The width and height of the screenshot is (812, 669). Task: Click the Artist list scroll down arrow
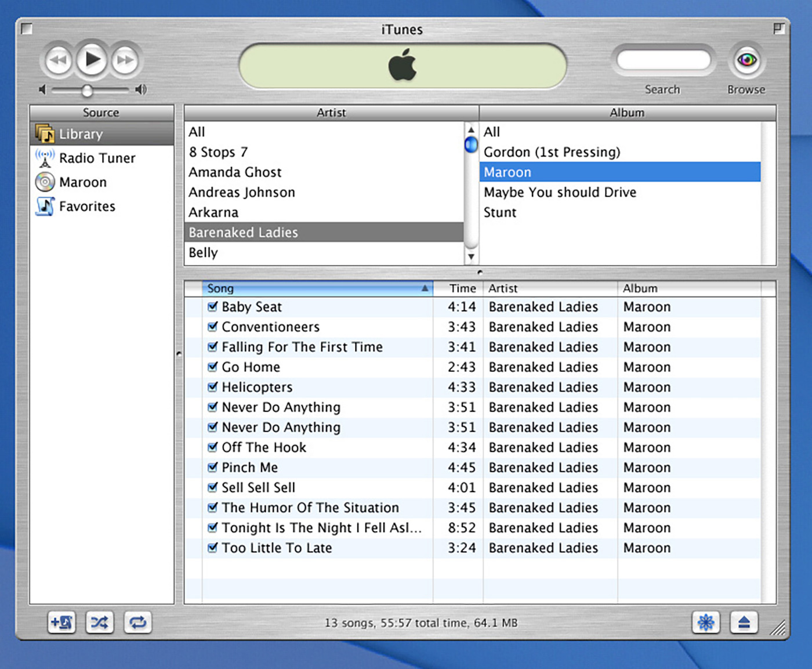(x=472, y=256)
